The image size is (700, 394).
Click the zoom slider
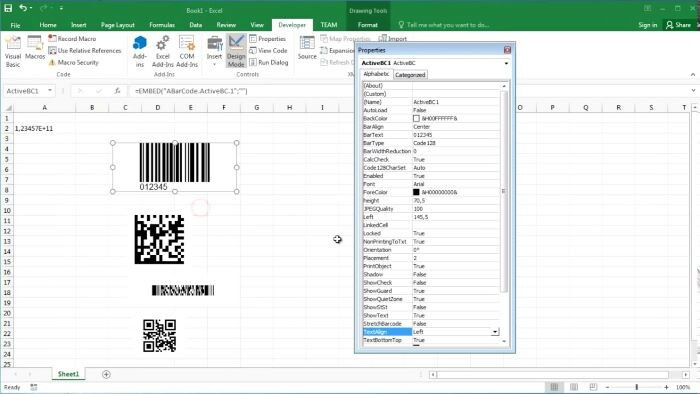[637, 387]
